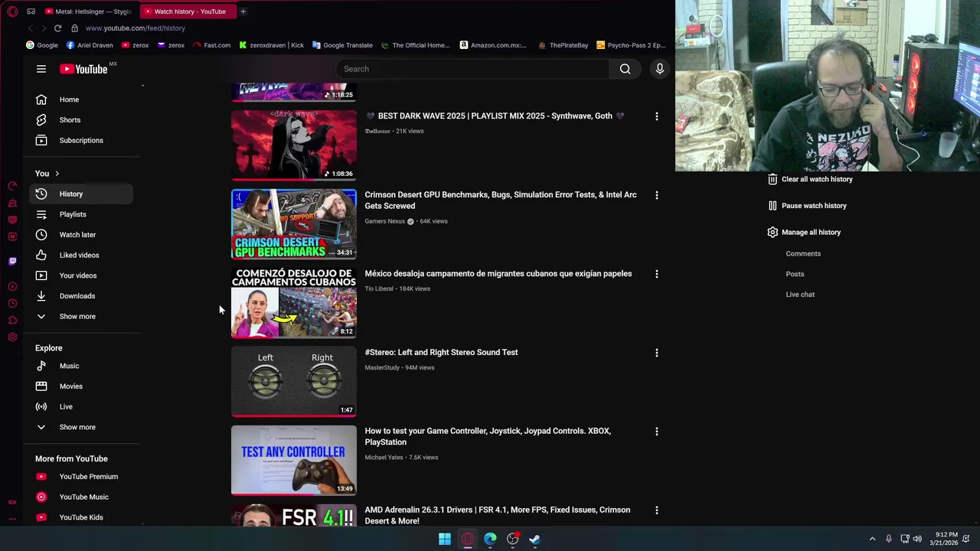Image resolution: width=980 pixels, height=551 pixels.
Task: Reload the page with refresh icon
Action: [x=57, y=28]
